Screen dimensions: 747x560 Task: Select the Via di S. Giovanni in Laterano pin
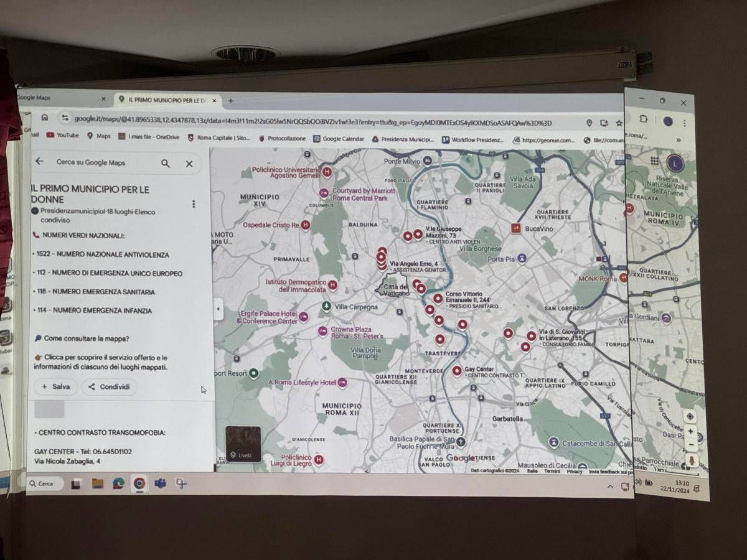[x=532, y=336]
